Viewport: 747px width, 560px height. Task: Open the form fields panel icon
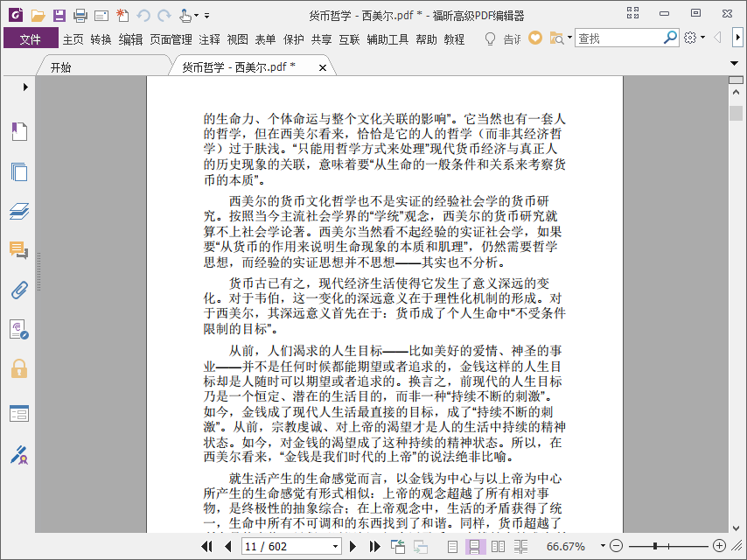pyautogui.click(x=19, y=414)
